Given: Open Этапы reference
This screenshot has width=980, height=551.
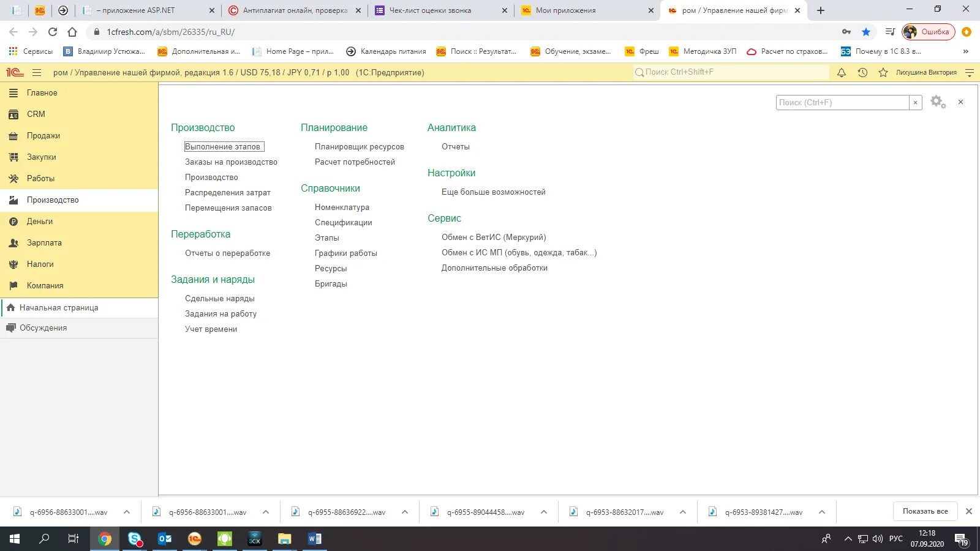Looking at the screenshot, I should [326, 238].
